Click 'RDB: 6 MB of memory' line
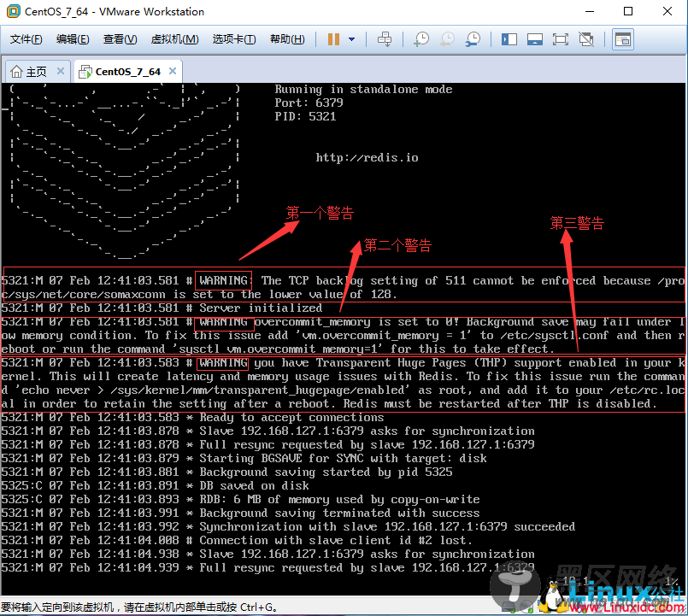688x616 pixels. click(x=240, y=499)
